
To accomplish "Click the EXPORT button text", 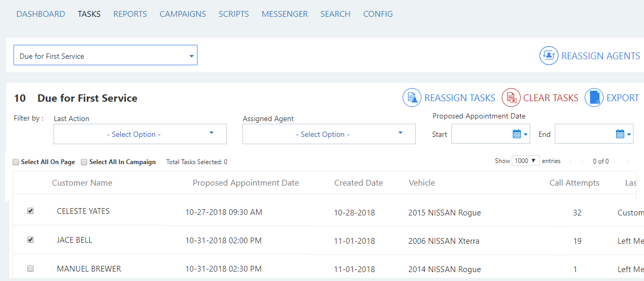I will click(x=623, y=98).
